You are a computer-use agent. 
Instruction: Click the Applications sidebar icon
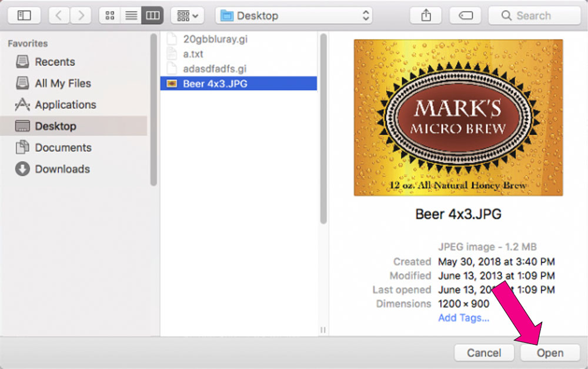(x=22, y=105)
